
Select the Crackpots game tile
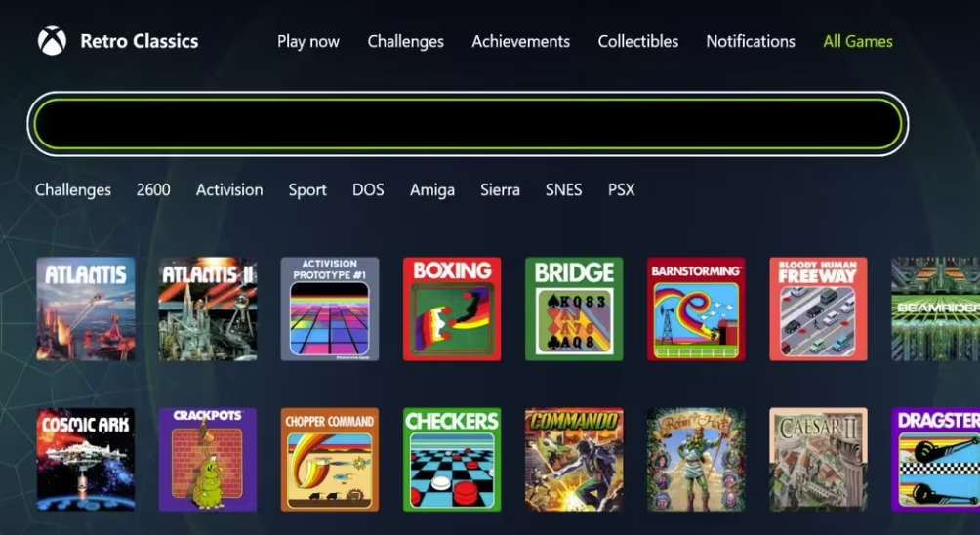(x=208, y=460)
